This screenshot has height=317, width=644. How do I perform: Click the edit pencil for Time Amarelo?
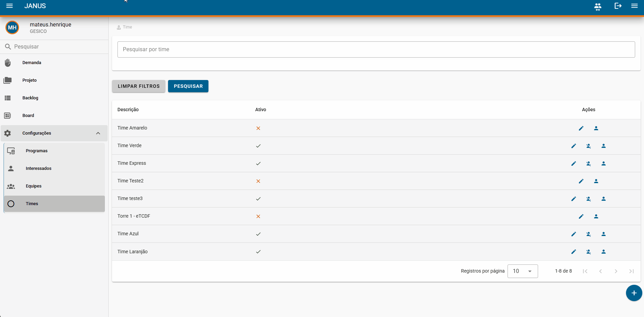(581, 128)
